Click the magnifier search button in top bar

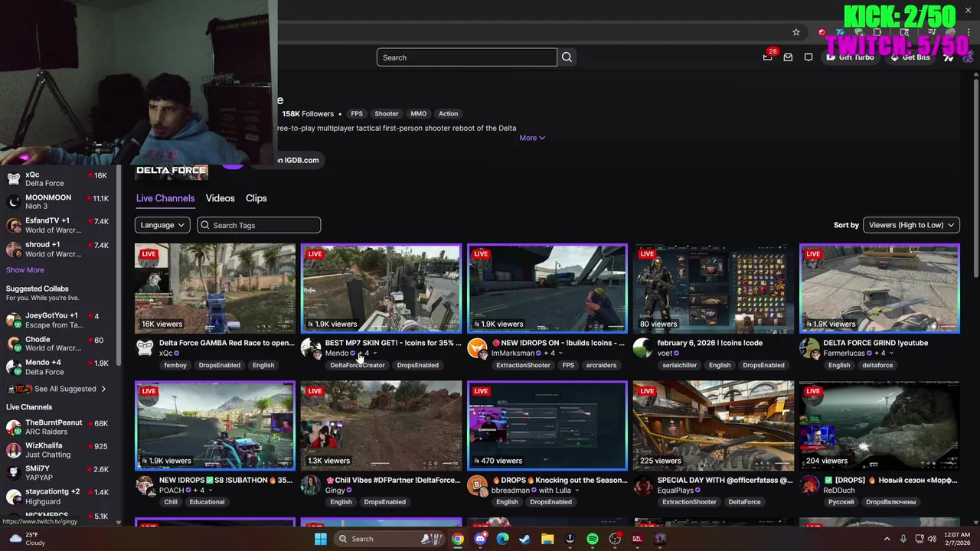coord(567,57)
